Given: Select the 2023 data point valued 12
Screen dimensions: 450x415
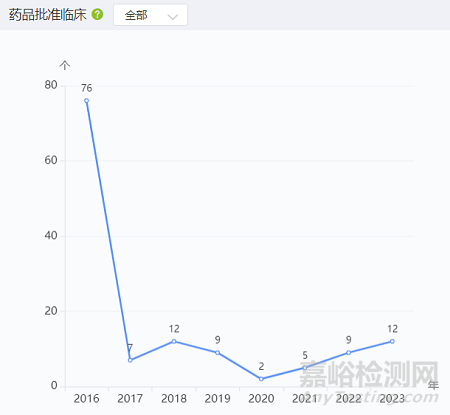Looking at the screenshot, I should (x=392, y=341).
